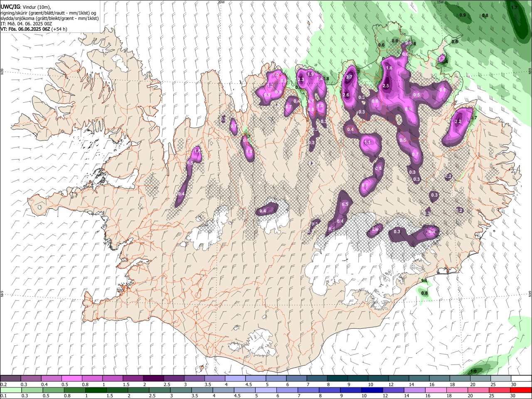Select the bright red swatch after 30 in the lower legend

point(520,390)
